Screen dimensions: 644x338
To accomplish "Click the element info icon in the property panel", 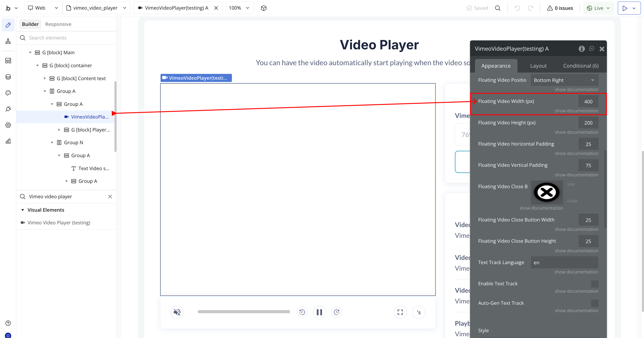I will coord(581,49).
